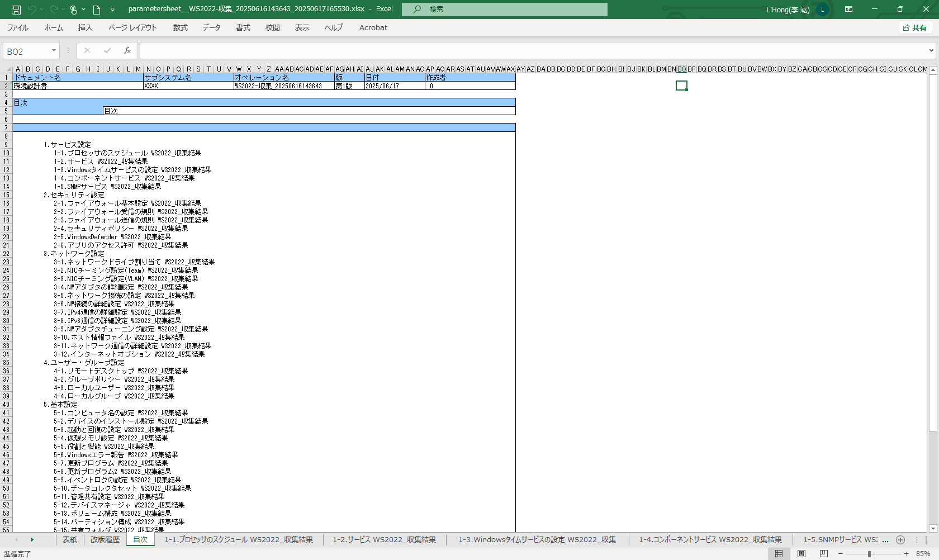This screenshot has height=560, width=939.
Task: Click the new sheet plus icon
Action: pyautogui.click(x=900, y=540)
